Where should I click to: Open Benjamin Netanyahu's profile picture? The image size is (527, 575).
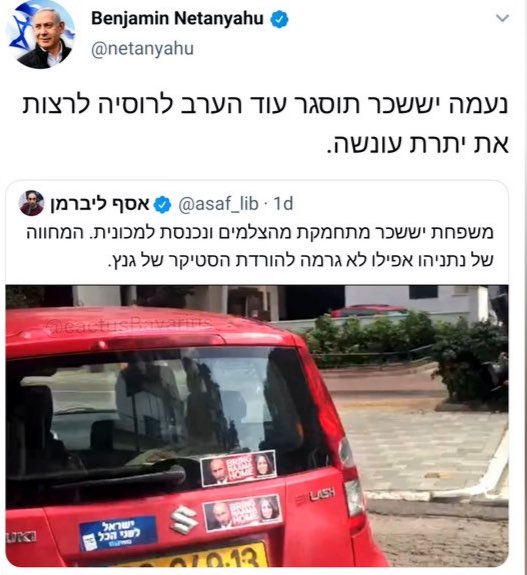pyautogui.click(x=41, y=34)
